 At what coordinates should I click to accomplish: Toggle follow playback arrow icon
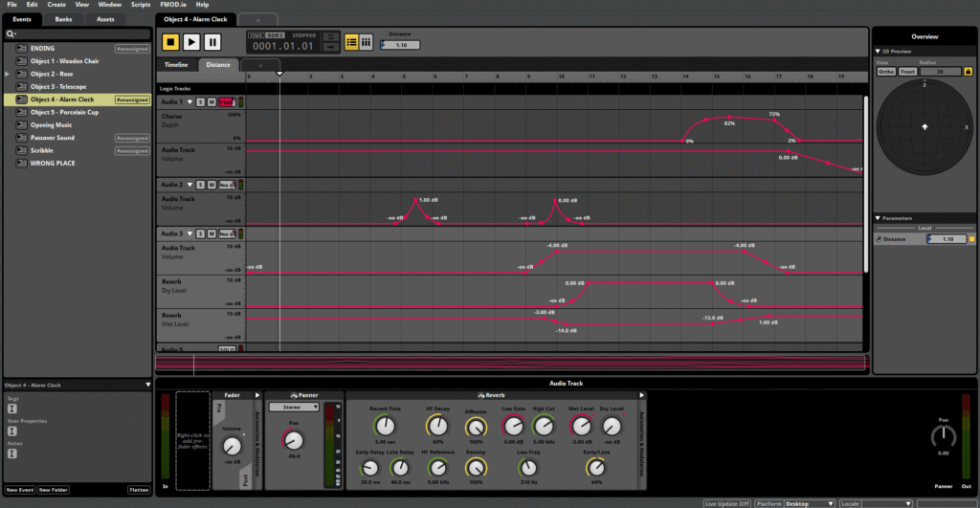pos(330,47)
